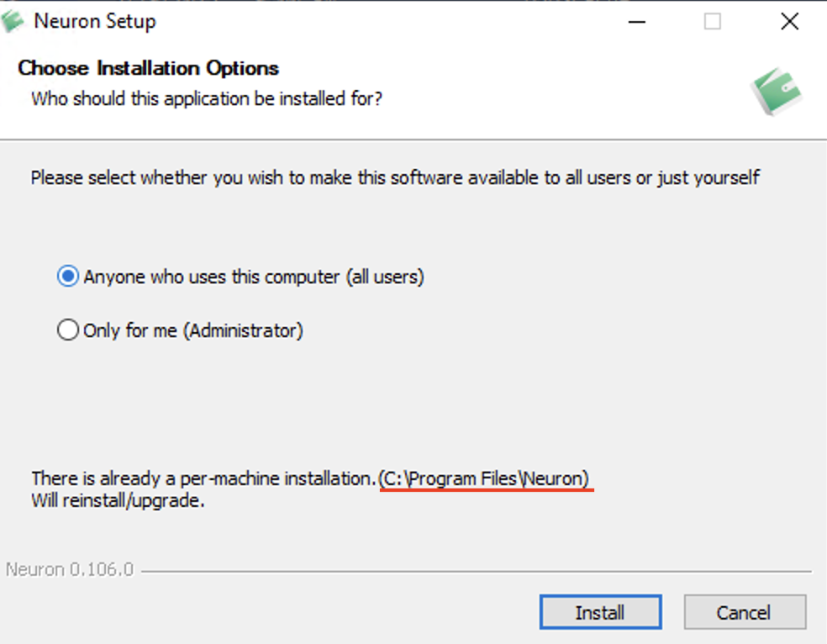Image resolution: width=827 pixels, height=644 pixels.
Task: Select the all users radio circle
Action: tap(68, 276)
